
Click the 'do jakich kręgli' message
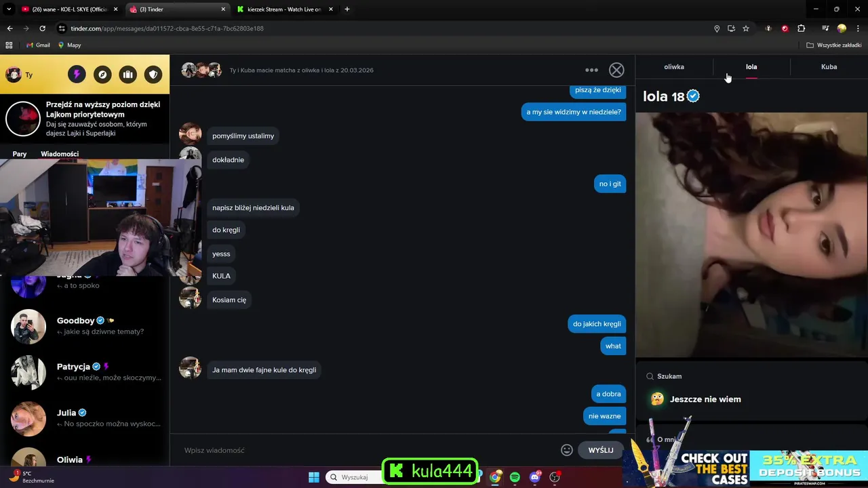[597, 324]
